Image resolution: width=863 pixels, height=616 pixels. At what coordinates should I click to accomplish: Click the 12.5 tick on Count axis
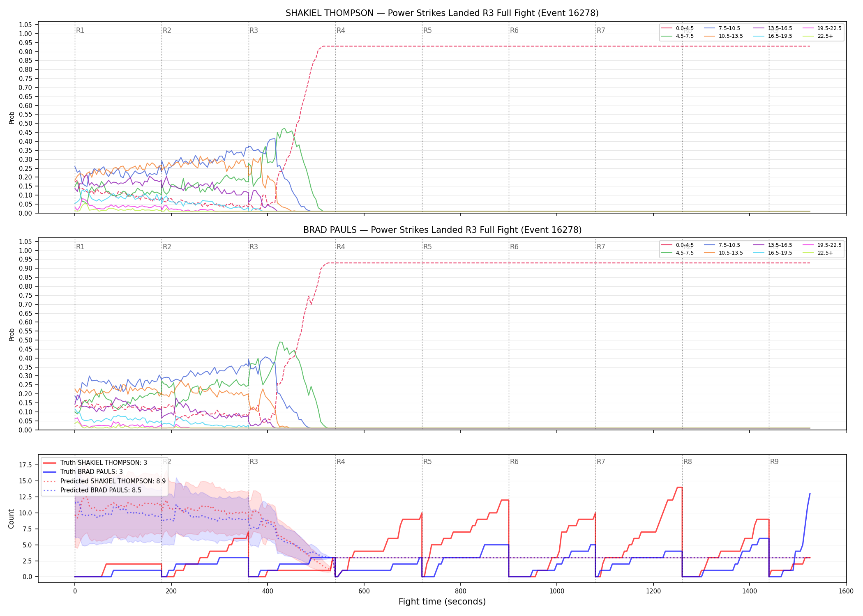[x=25, y=497]
